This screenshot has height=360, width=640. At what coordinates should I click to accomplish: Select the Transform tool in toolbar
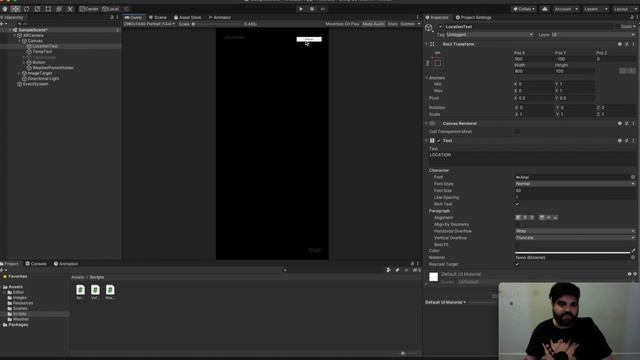(59, 9)
